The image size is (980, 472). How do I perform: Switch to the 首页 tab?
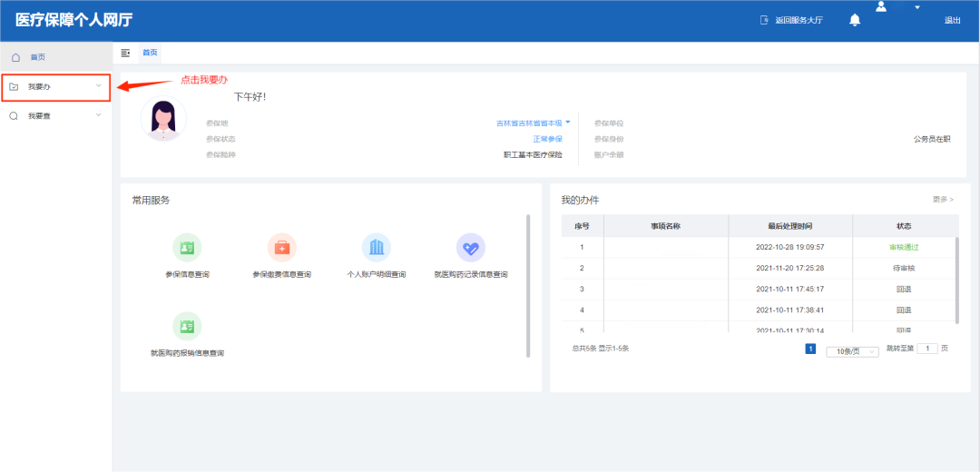click(x=150, y=54)
